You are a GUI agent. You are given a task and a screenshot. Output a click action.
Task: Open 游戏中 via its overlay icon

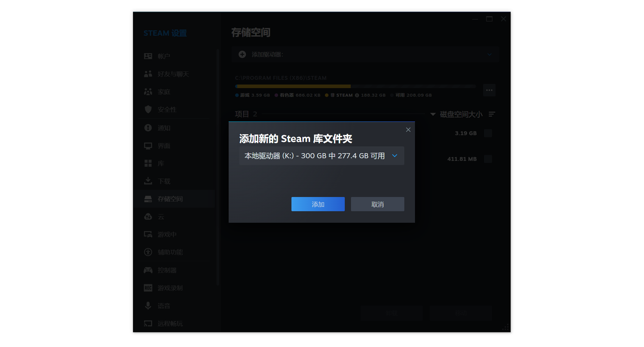pos(148,235)
